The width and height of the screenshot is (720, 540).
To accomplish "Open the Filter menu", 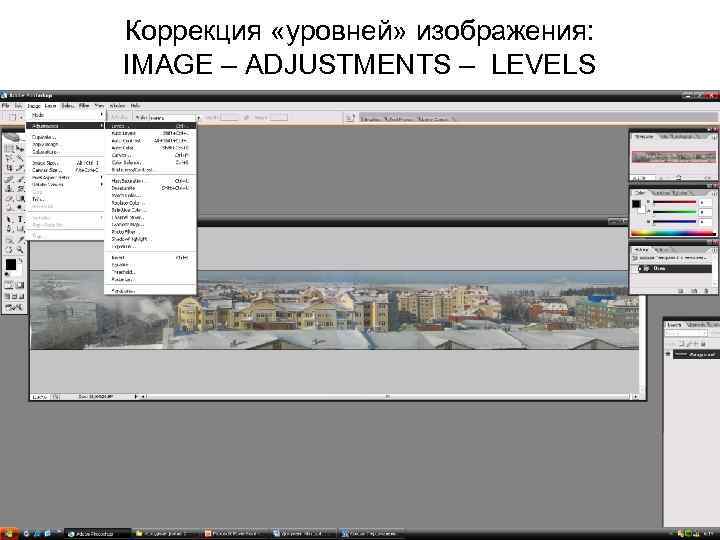I will tap(84, 106).
